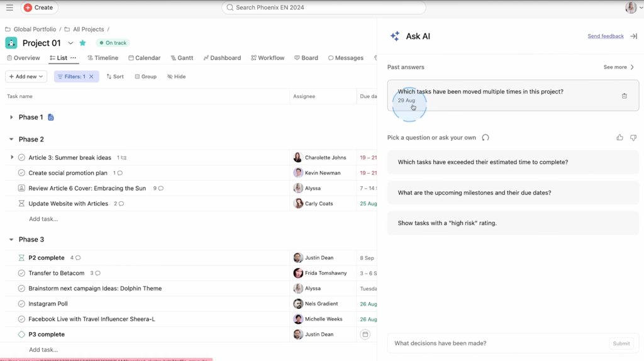Open the Add new dropdown

click(x=26, y=76)
